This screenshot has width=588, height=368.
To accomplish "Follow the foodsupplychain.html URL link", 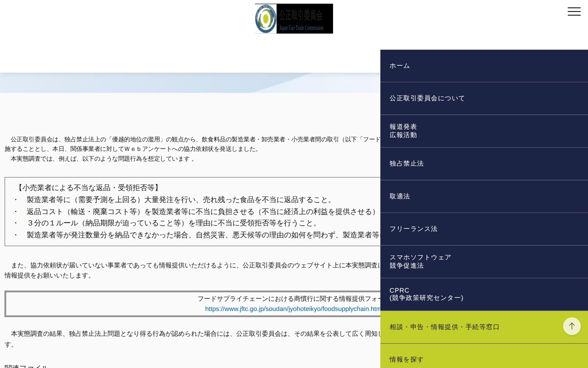I will coord(292,309).
